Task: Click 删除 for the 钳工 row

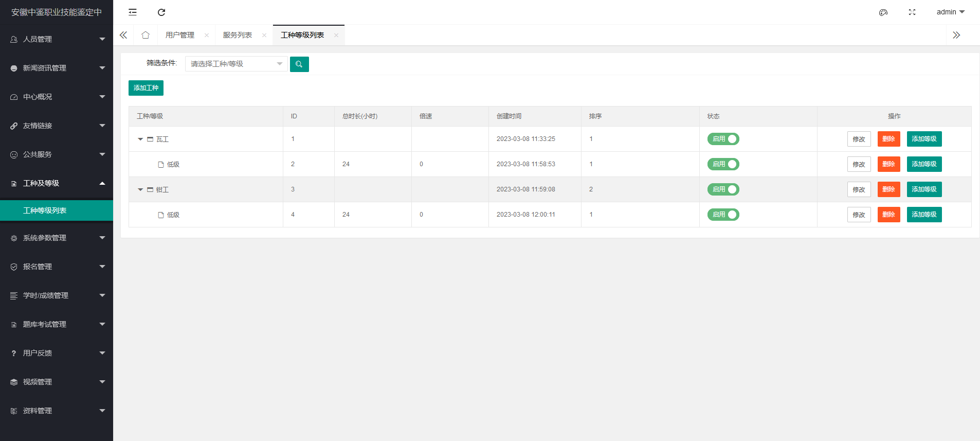Action: 888,189
